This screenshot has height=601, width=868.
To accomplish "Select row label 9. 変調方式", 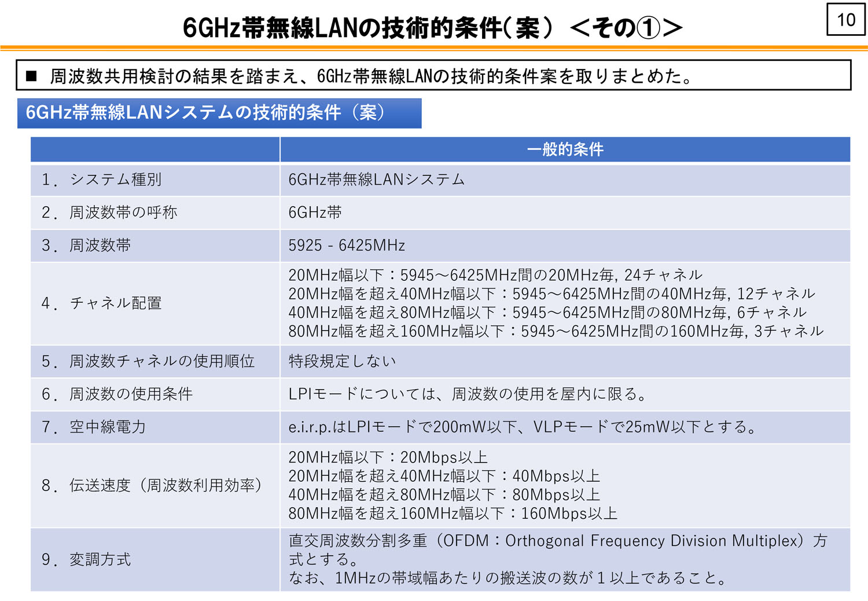I will (x=86, y=559).
